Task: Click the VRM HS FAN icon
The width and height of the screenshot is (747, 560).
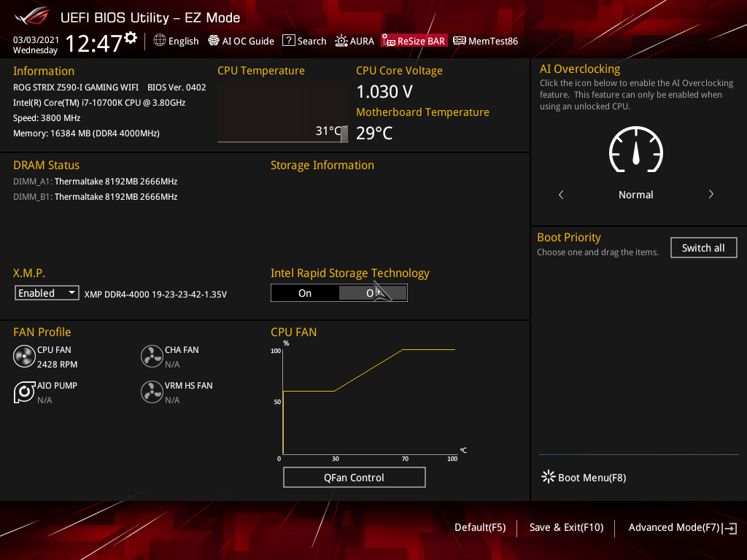Action: click(x=152, y=392)
